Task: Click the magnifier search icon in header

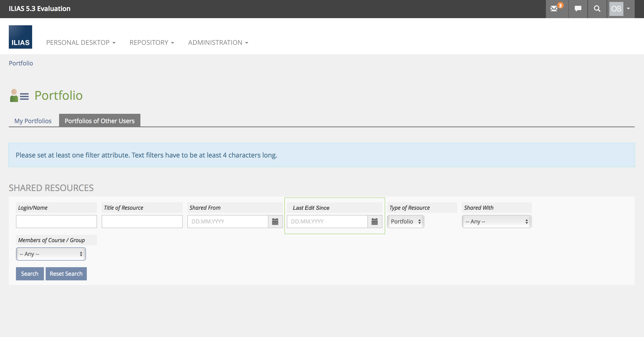Action: 597,9
